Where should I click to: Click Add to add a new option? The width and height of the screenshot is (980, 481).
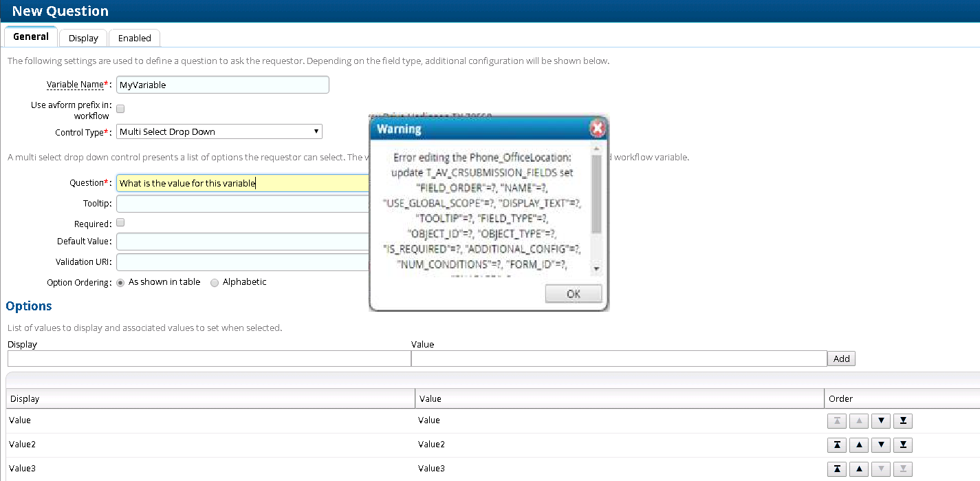click(x=841, y=359)
